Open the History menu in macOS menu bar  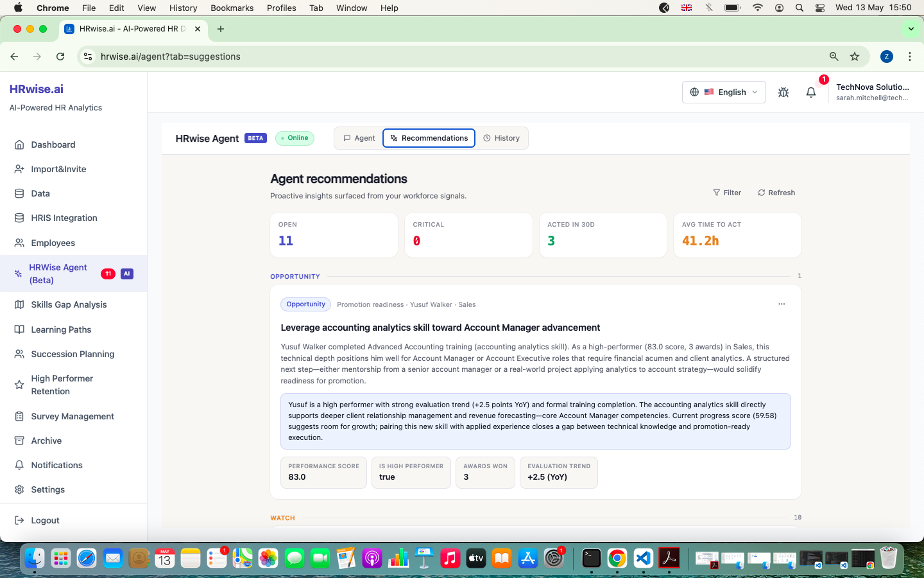click(183, 8)
